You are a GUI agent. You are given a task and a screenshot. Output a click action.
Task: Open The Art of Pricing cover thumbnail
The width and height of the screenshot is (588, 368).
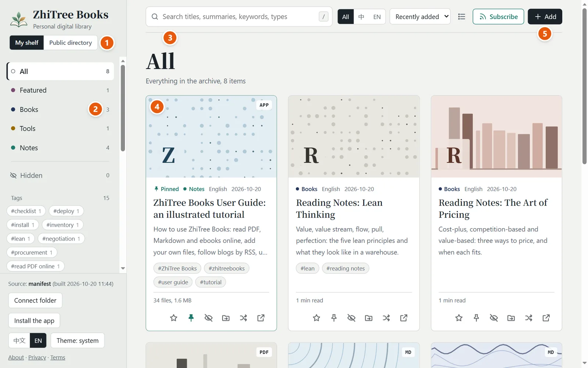(496, 137)
